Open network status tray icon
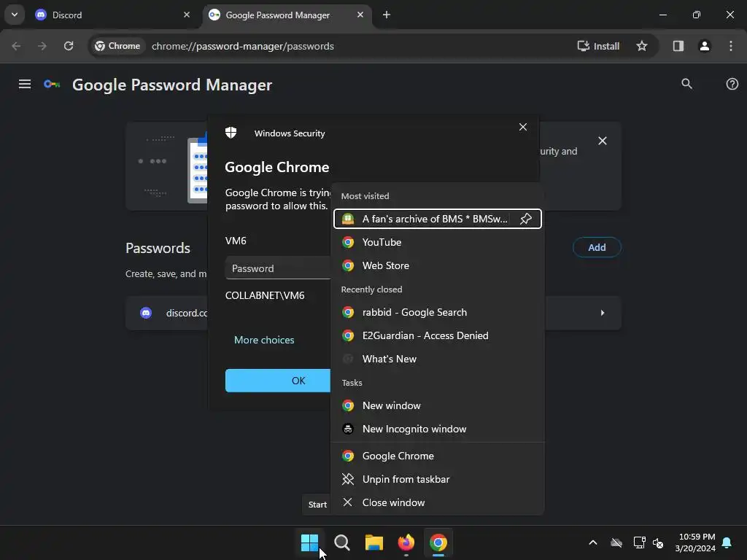747x560 pixels. 639,542
